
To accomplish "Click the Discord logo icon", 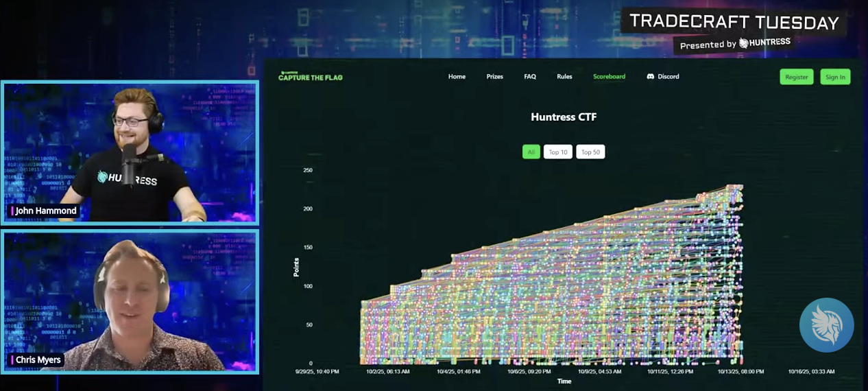I will pyautogui.click(x=650, y=77).
